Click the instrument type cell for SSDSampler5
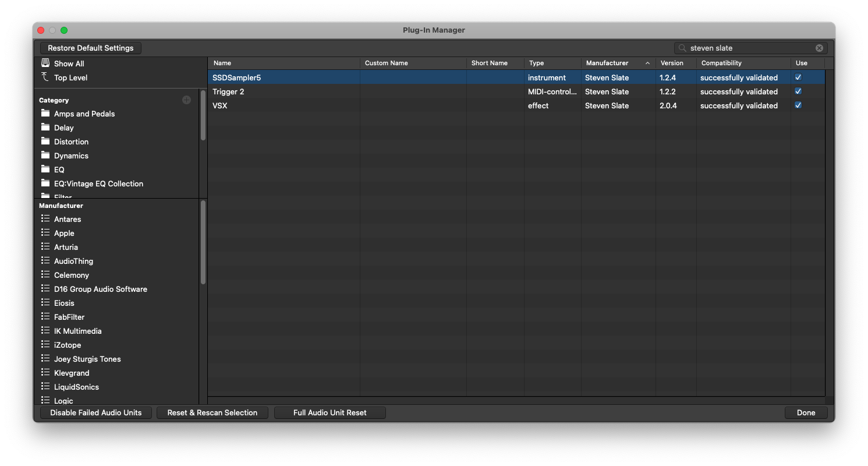 tap(552, 77)
